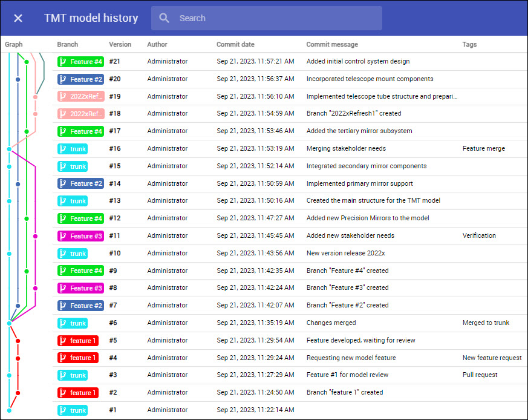Image resolution: width=528 pixels, height=420 pixels.
Task: Select message 'Added the tertiary mirror subsystem'
Action: click(359, 131)
